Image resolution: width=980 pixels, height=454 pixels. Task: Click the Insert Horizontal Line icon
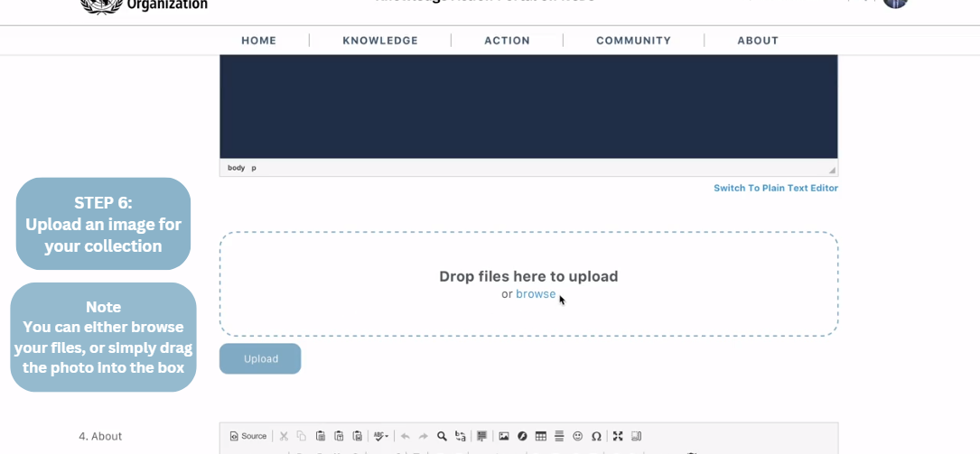point(559,436)
